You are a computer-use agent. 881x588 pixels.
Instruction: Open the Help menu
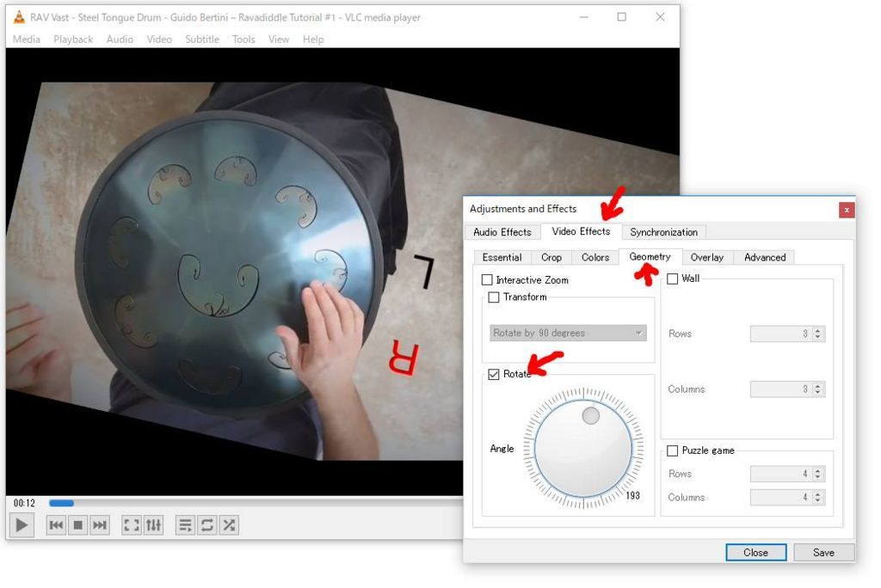tap(313, 40)
